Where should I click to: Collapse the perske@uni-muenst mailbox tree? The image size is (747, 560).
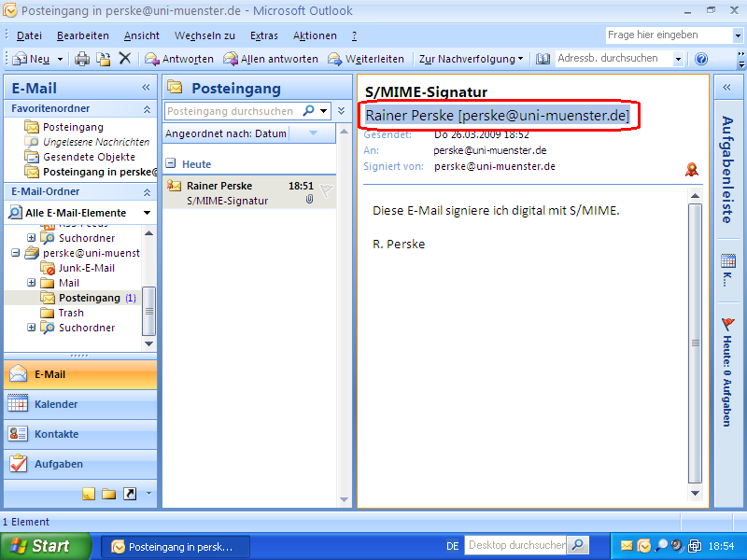click(15, 252)
